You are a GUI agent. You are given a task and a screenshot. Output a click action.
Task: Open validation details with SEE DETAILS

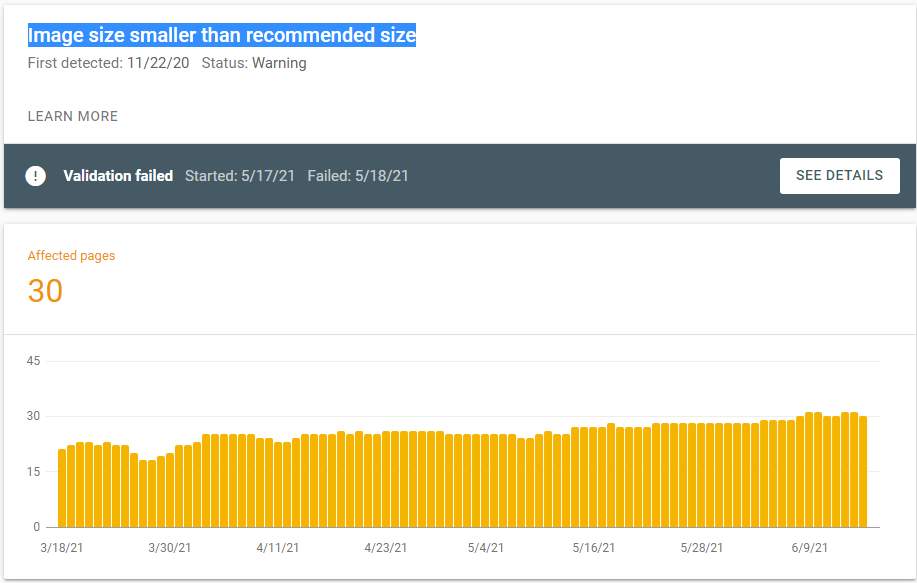point(839,176)
